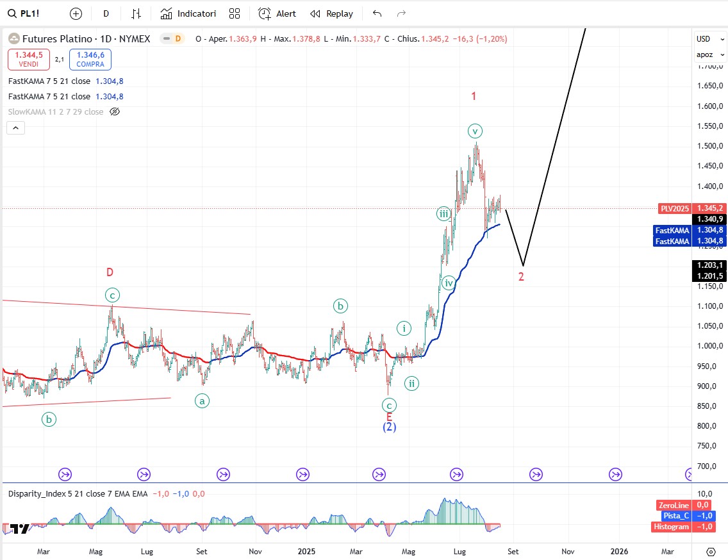Click the blue COMPRA buy button
This screenshot has width=728, height=560.
[x=90, y=60]
